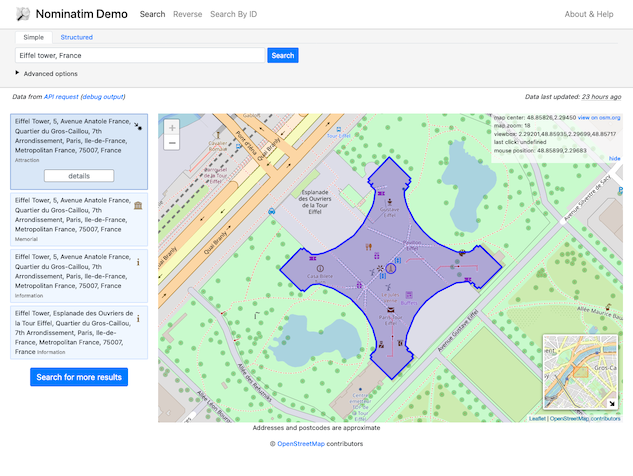Screen dimensions: 633x476
Task: Click Avenue Gustave Eiffel street label
Action: click(x=458, y=330)
